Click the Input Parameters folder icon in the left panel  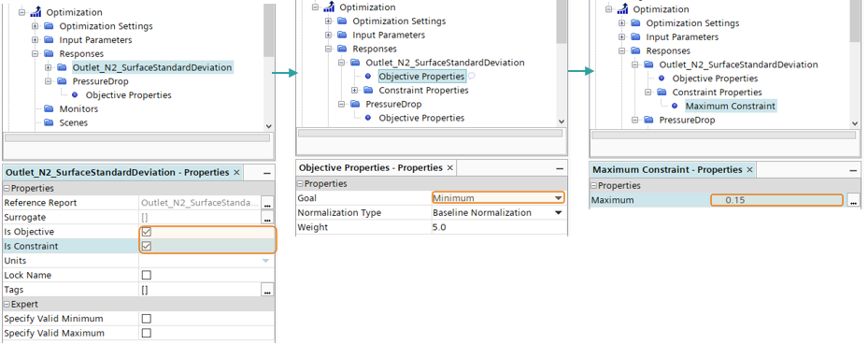click(49, 40)
